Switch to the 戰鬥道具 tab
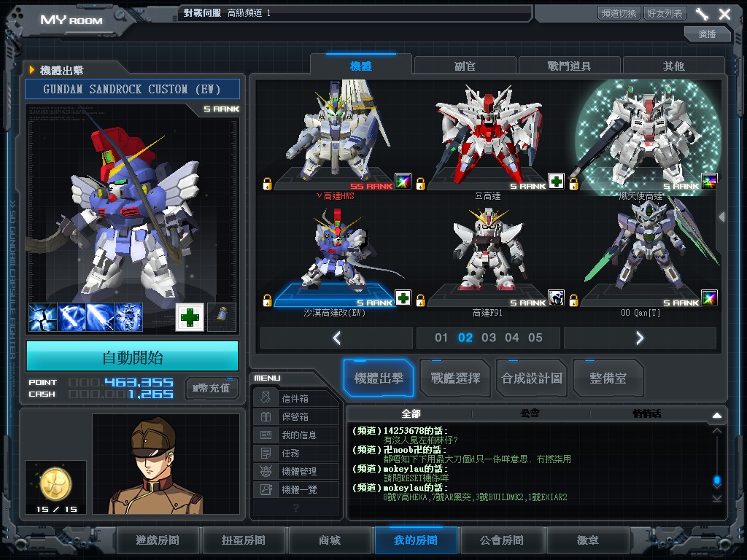This screenshot has width=747, height=560. [x=569, y=66]
